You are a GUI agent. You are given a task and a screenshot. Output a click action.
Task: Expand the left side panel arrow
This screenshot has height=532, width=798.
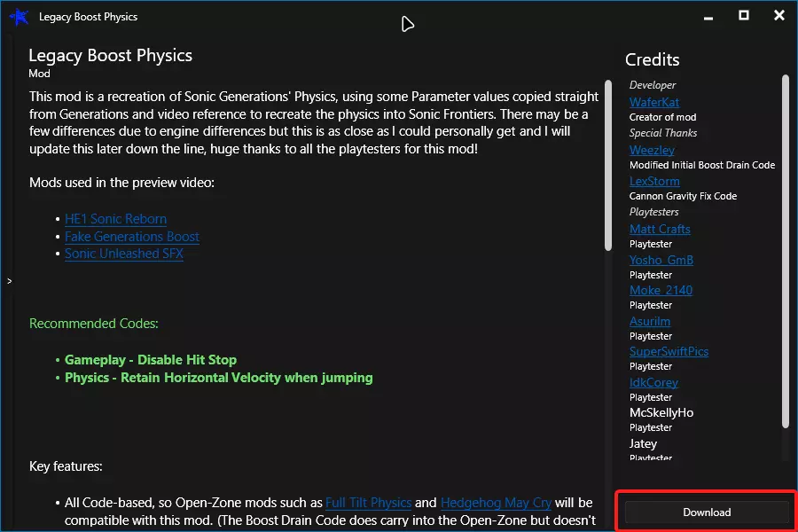[9, 281]
